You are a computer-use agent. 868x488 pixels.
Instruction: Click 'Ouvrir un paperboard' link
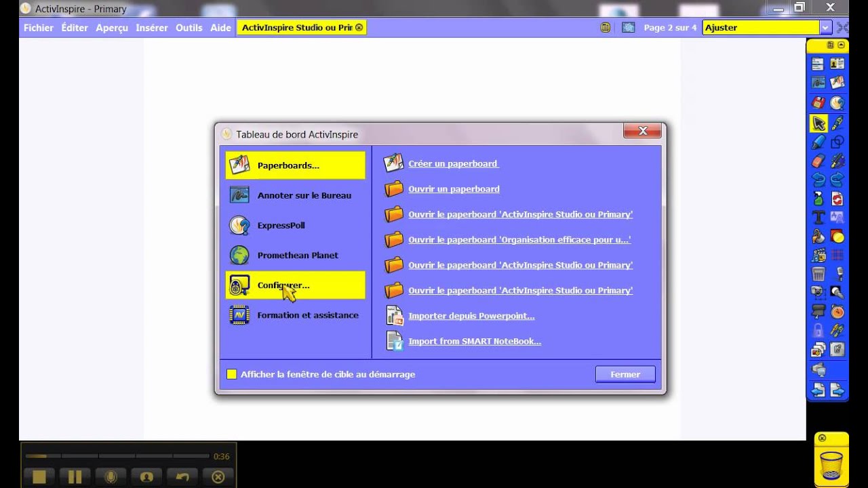click(x=454, y=189)
